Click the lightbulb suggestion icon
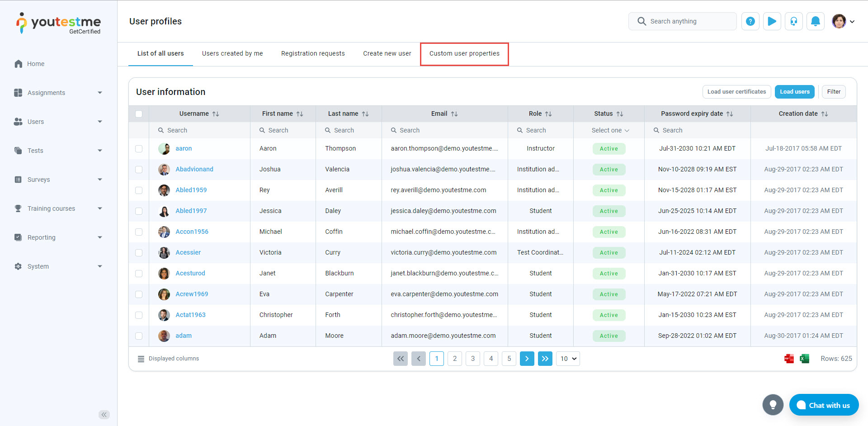The width and height of the screenshot is (868, 426). (x=773, y=405)
